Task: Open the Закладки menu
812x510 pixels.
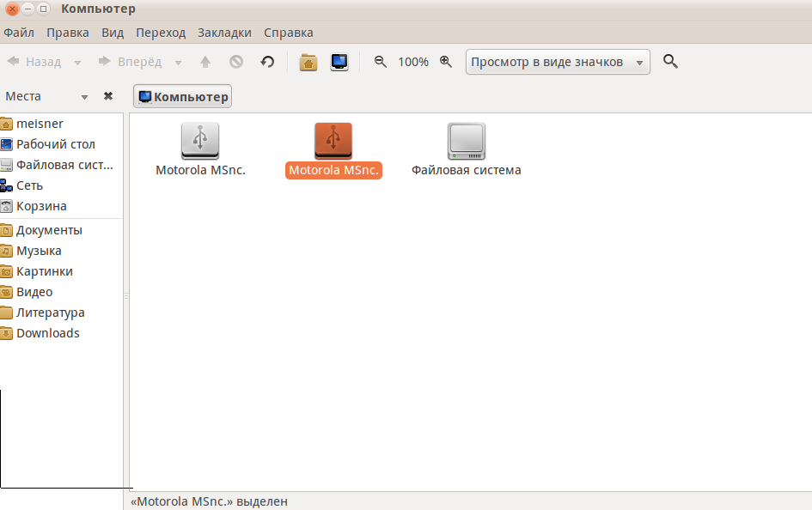Action: pos(224,33)
